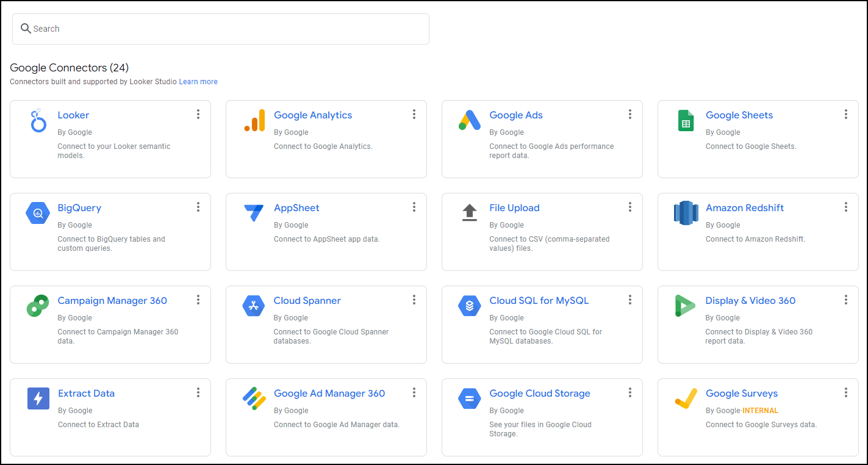868x465 pixels.
Task: Open BigQuery card's three-dot menu
Action: [198, 207]
